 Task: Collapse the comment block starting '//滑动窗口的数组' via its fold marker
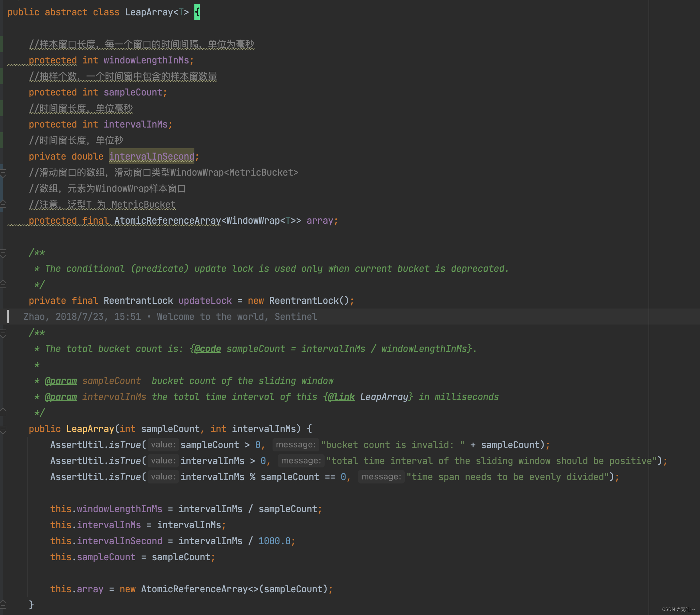[x=3, y=173]
